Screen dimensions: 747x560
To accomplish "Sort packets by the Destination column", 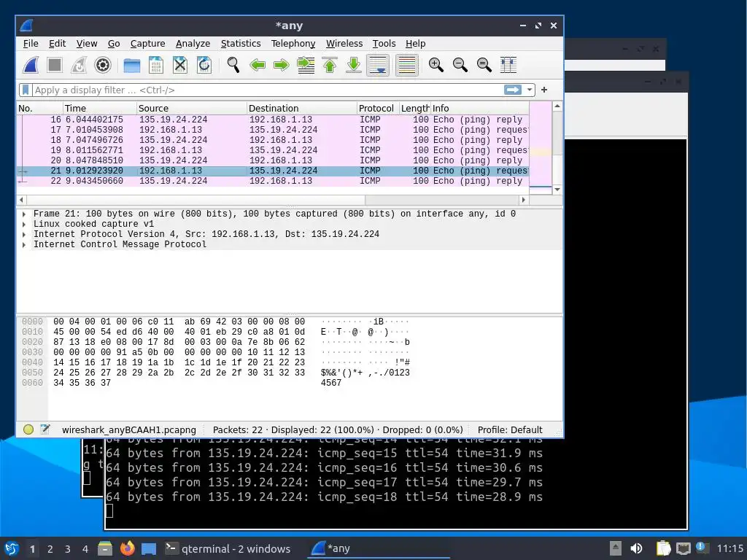I will tap(301, 108).
